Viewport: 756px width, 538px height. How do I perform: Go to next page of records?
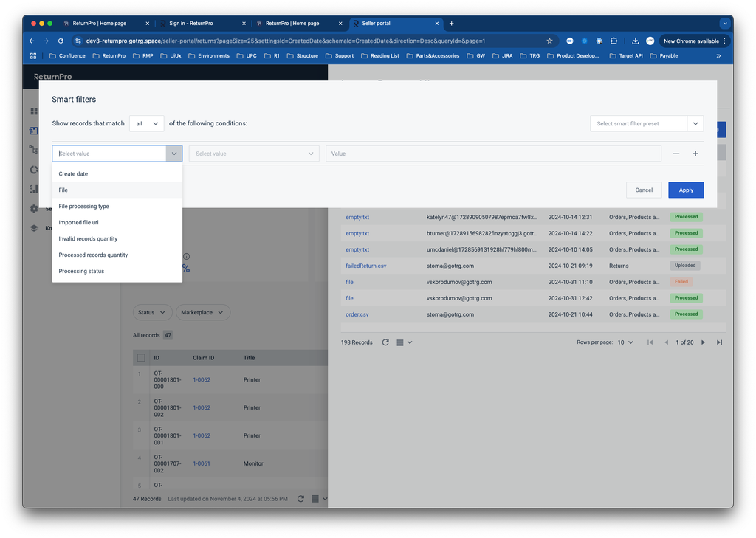tap(703, 342)
